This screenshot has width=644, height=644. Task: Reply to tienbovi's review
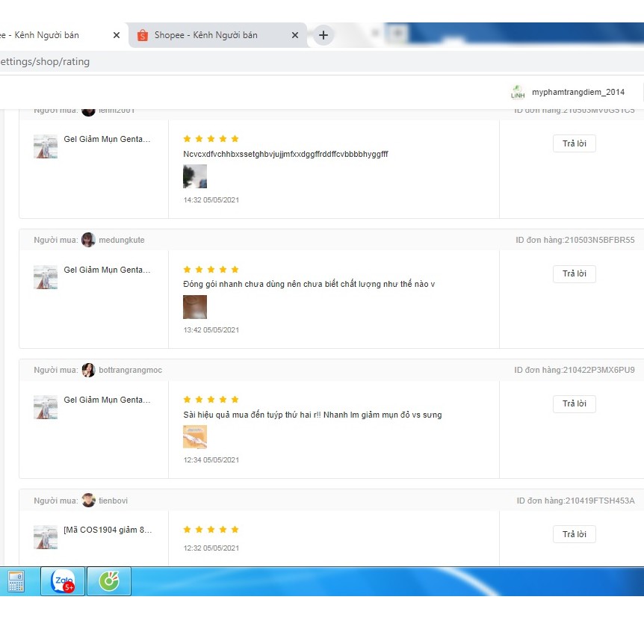point(575,534)
